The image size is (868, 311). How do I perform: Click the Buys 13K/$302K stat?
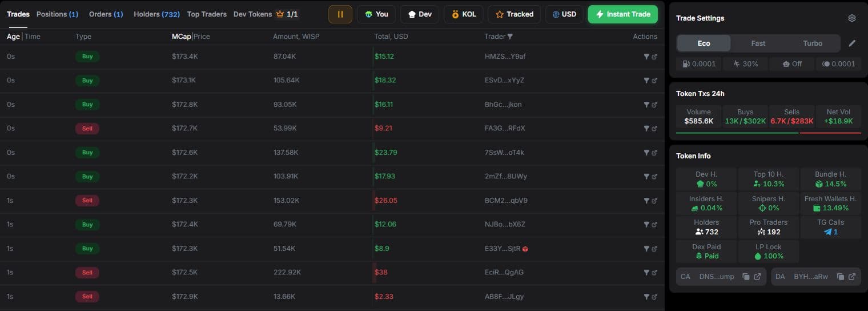tap(745, 117)
